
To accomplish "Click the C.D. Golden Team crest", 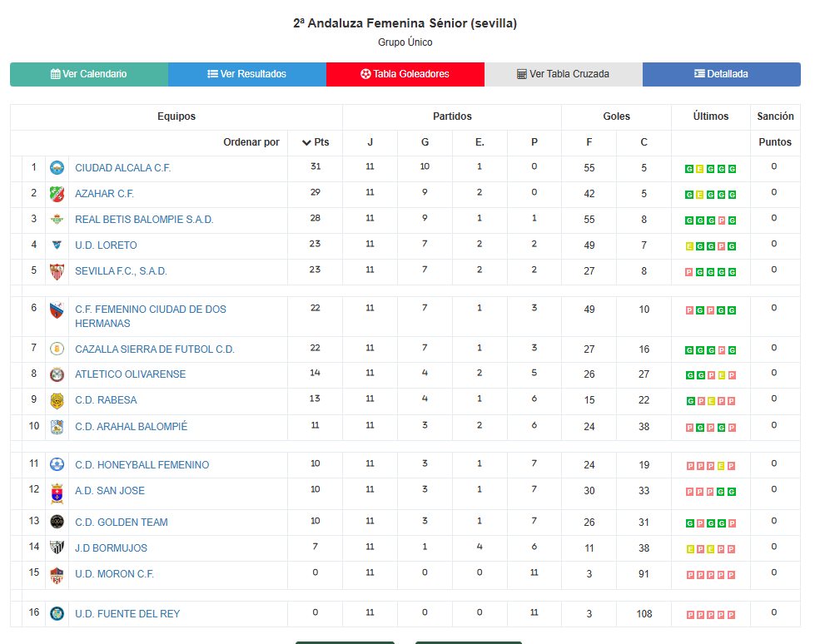I will [x=57, y=522].
